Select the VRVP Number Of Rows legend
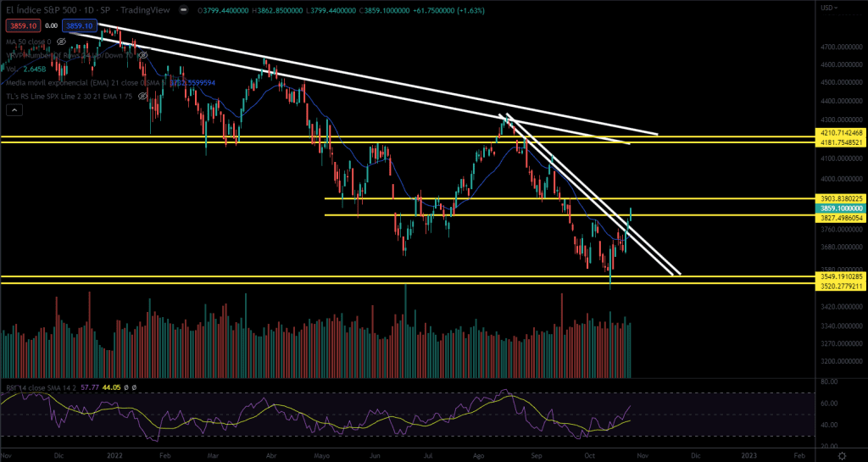The width and height of the screenshot is (868, 462). click(x=70, y=55)
